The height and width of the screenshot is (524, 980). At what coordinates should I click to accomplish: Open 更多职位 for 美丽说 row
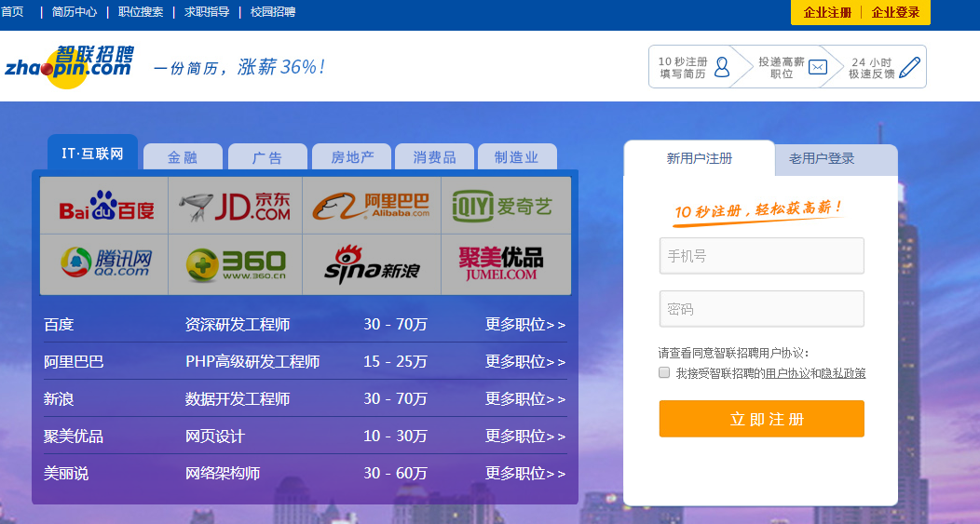point(525,474)
